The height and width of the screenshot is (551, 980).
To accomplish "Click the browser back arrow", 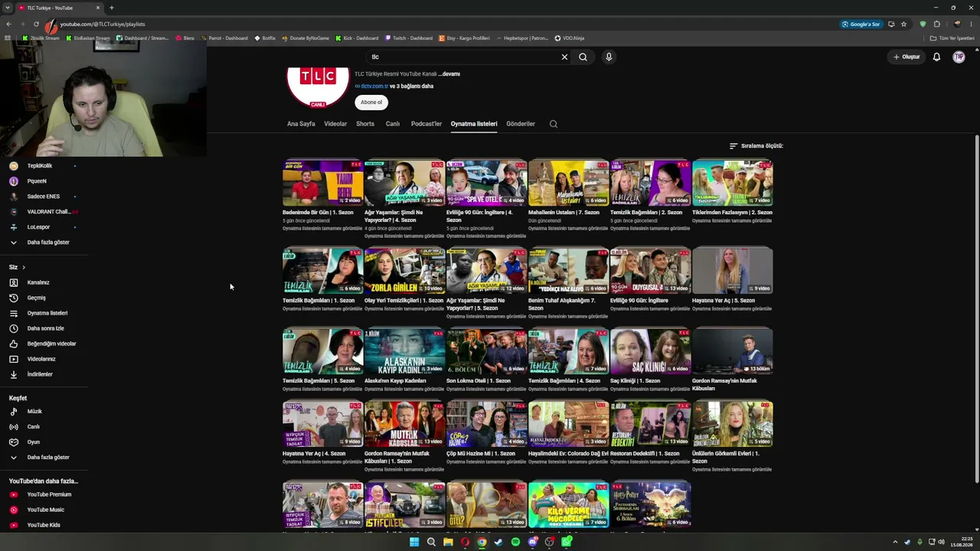I will tap(8, 24).
